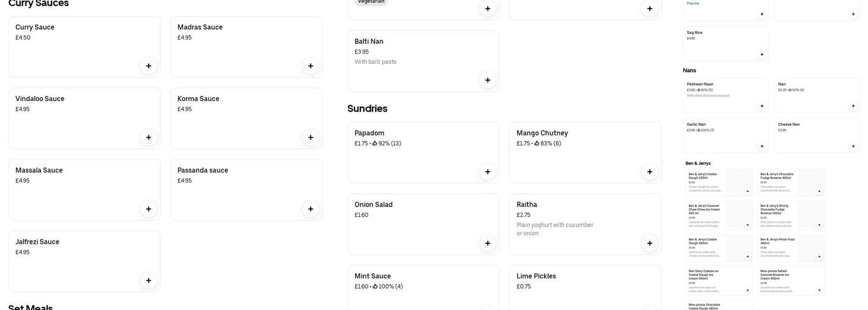Add Balti Nan to basket

[487, 80]
